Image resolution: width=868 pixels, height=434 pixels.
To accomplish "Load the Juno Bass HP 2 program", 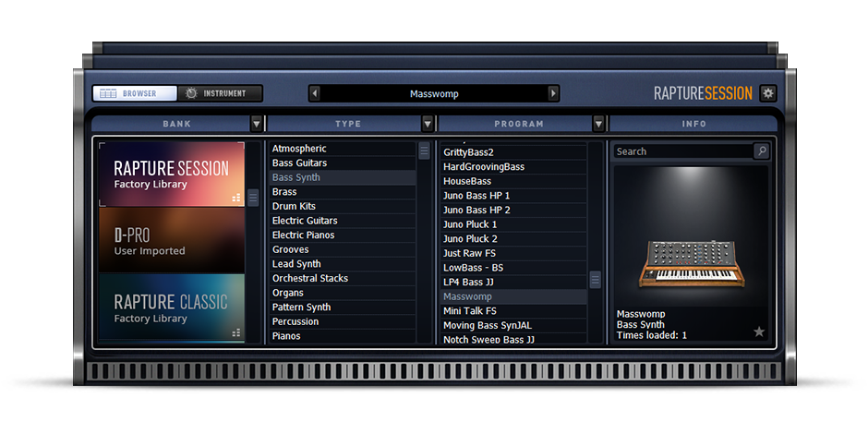I will [513, 210].
